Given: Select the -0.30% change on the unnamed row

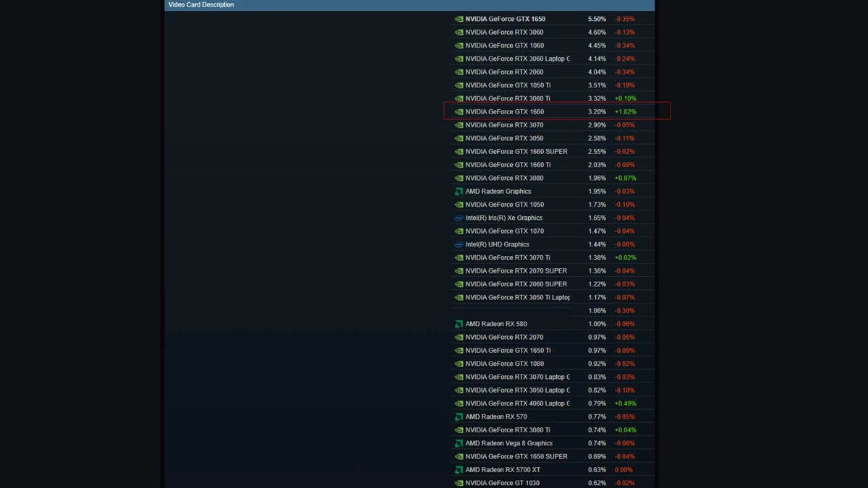Looking at the screenshot, I should pos(625,311).
